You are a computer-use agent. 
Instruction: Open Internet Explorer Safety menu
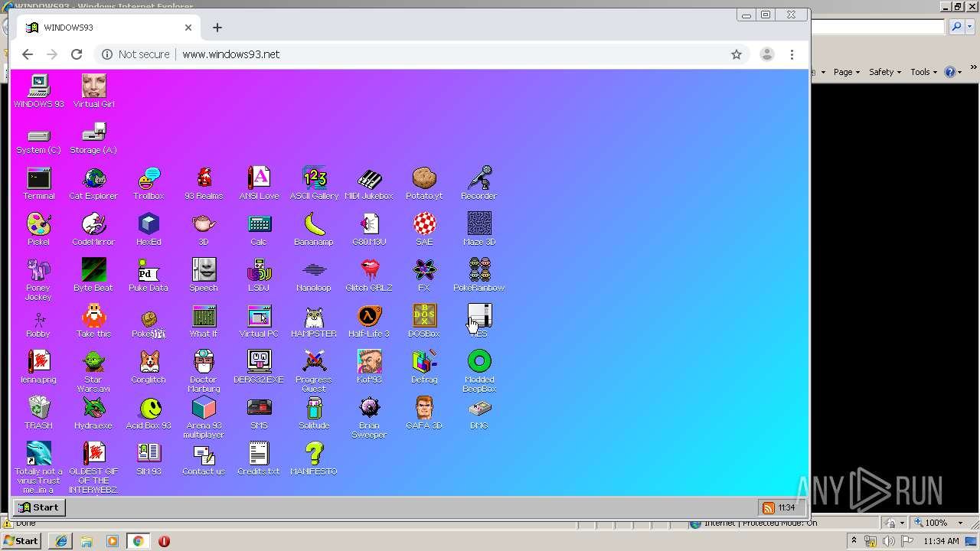(885, 72)
